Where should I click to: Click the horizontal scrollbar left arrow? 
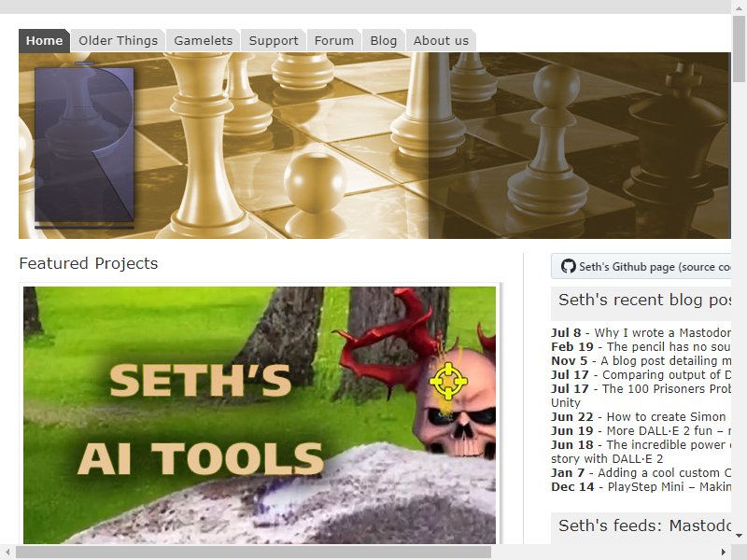click(7, 552)
